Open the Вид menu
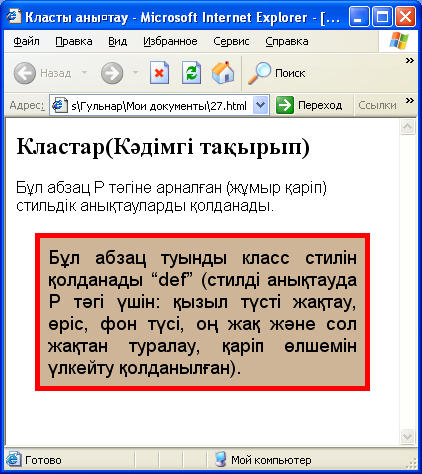The height and width of the screenshot is (474, 422). (117, 41)
